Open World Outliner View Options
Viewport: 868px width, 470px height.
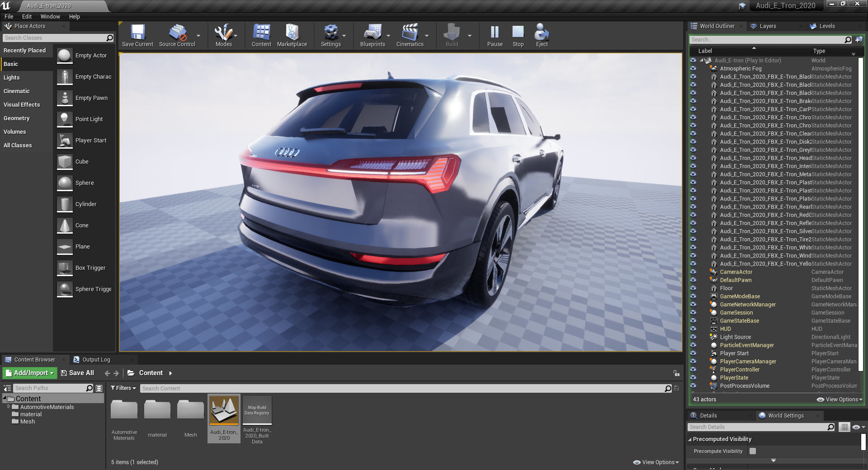pyautogui.click(x=840, y=399)
